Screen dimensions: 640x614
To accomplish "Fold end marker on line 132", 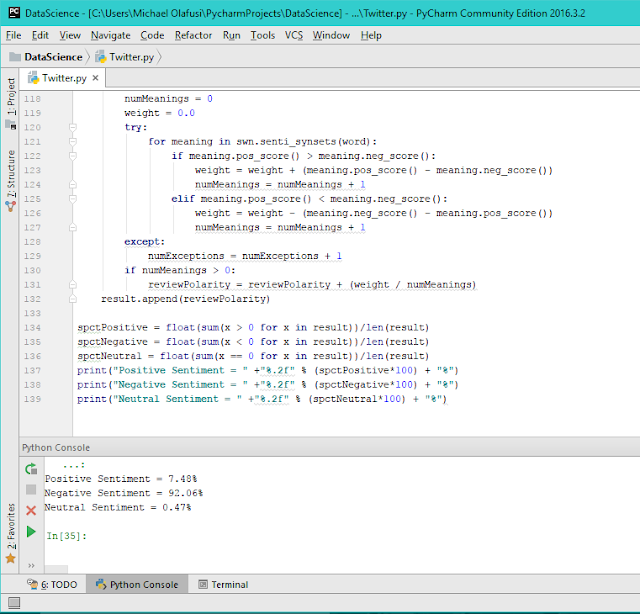I will pos(73,299).
